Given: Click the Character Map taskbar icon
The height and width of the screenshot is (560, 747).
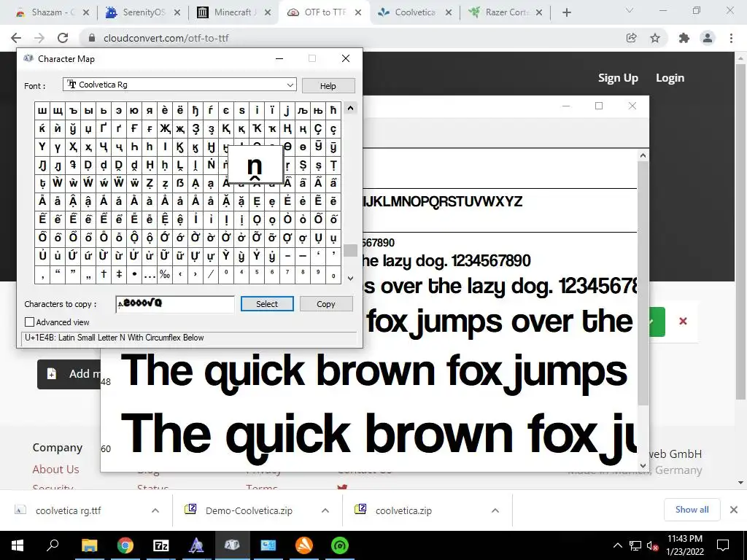Looking at the screenshot, I should coord(233,545).
